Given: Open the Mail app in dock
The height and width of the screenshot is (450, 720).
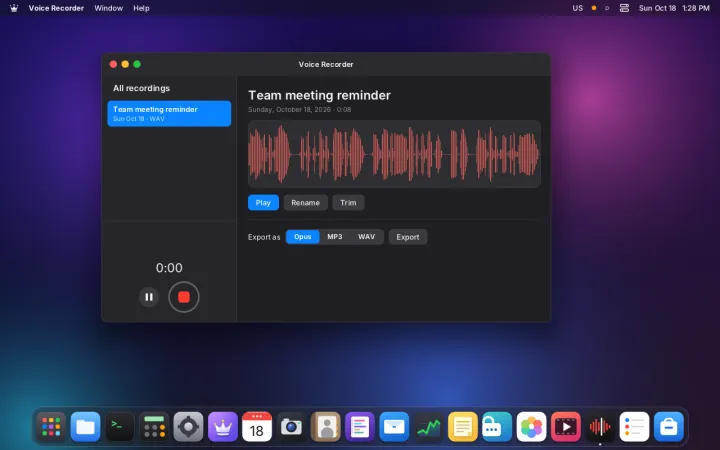Looking at the screenshot, I should [x=394, y=427].
